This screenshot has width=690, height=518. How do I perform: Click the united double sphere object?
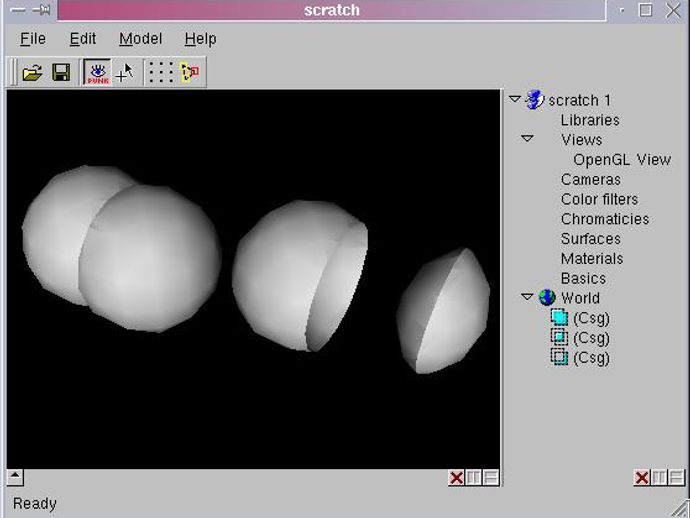coord(121,249)
